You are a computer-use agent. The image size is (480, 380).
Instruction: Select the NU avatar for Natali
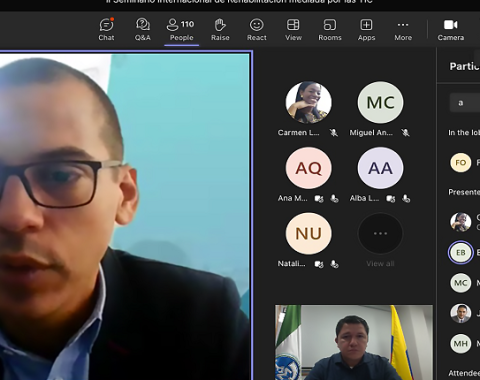pyautogui.click(x=309, y=233)
